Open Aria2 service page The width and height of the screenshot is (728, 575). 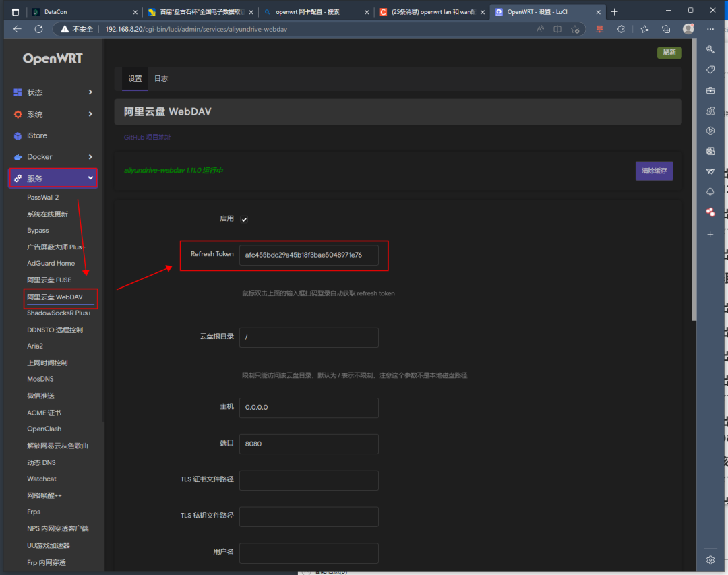pyautogui.click(x=35, y=346)
